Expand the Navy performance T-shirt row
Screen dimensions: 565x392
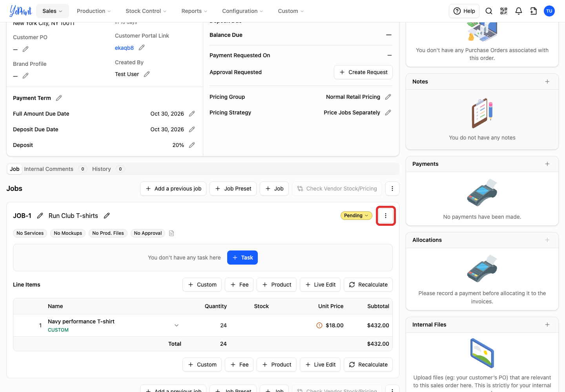point(177,325)
